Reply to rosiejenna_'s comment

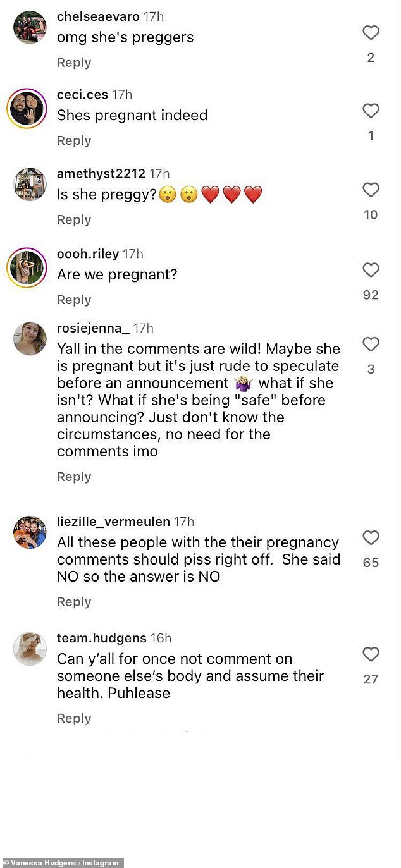click(x=74, y=477)
